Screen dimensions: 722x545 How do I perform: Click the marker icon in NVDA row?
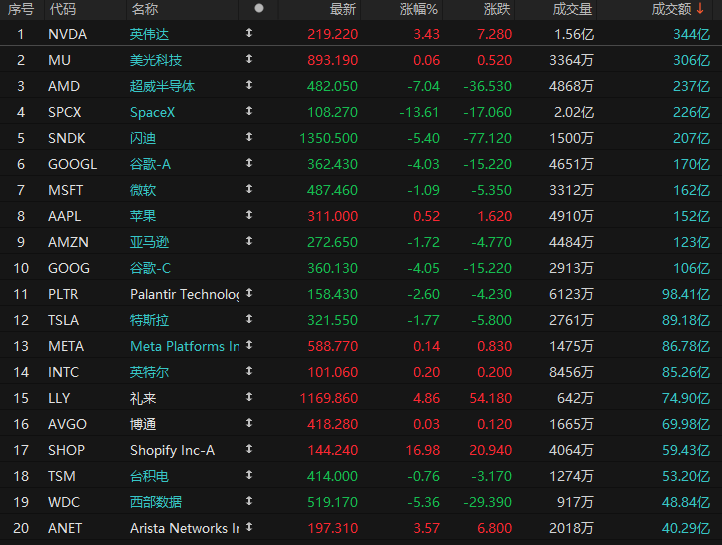(x=249, y=33)
